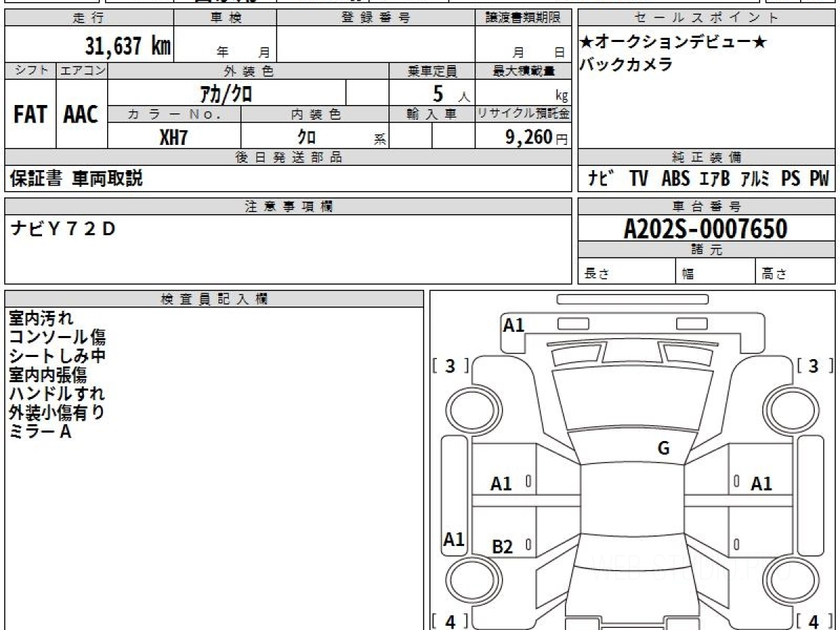Viewport: 840px width, 630px height.
Task: Select the 輸入車 header
Action: click(432, 114)
